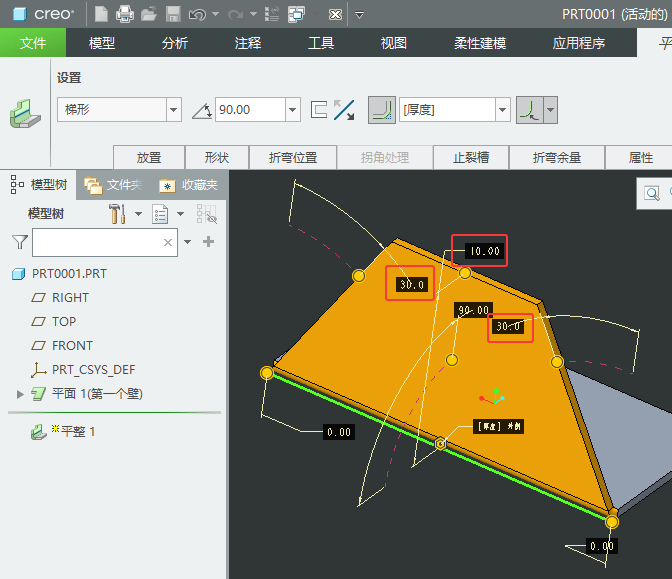Open the 梯形 shape dropdown
Viewport: 672px width, 579px height.
coord(174,110)
